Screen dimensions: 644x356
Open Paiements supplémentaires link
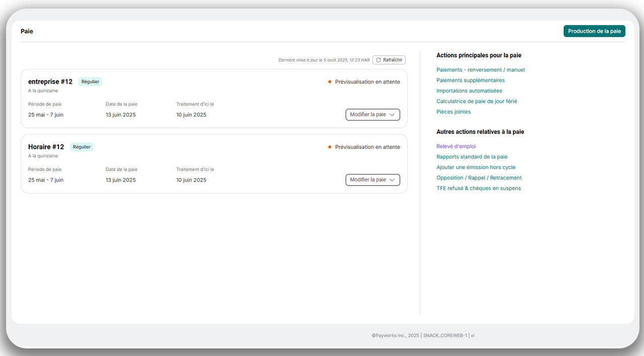(x=470, y=80)
